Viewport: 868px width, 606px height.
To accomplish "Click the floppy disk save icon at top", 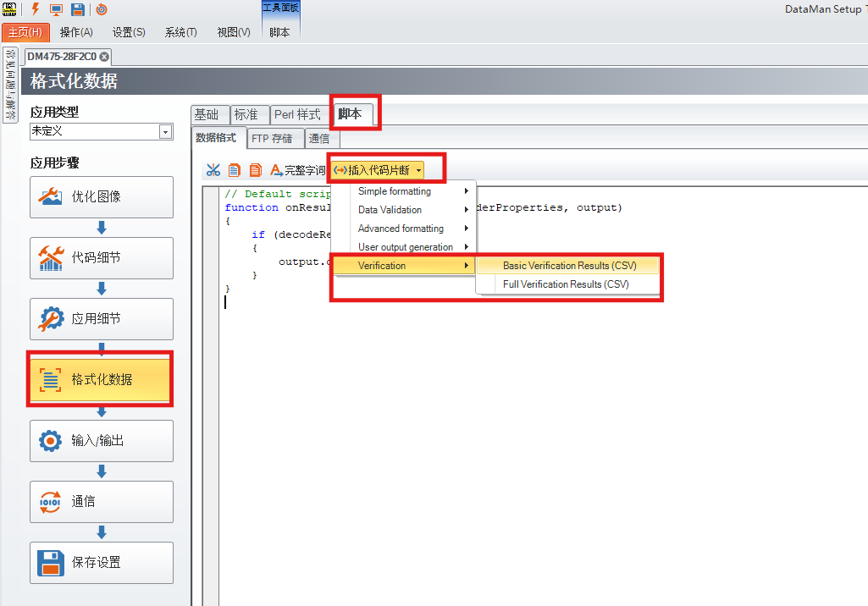I will [x=77, y=9].
